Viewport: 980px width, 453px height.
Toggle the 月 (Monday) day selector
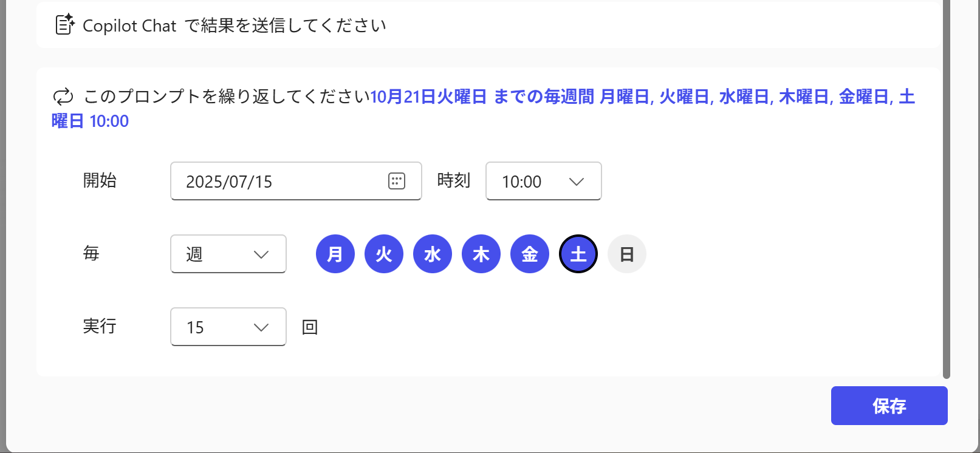pyautogui.click(x=335, y=254)
